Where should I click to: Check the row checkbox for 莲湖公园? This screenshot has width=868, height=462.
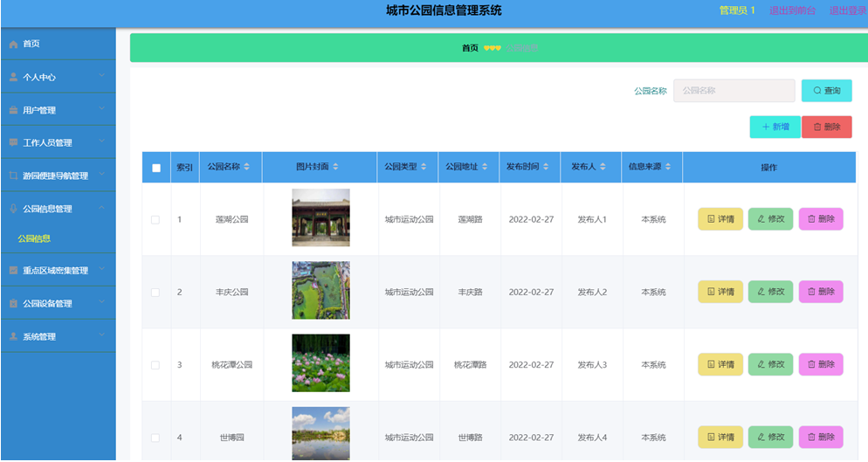(155, 220)
